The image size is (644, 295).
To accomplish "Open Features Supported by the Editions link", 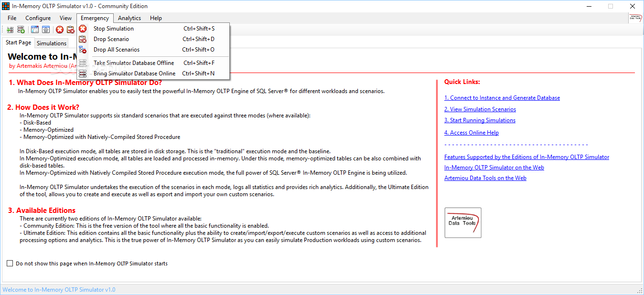I will [527, 157].
